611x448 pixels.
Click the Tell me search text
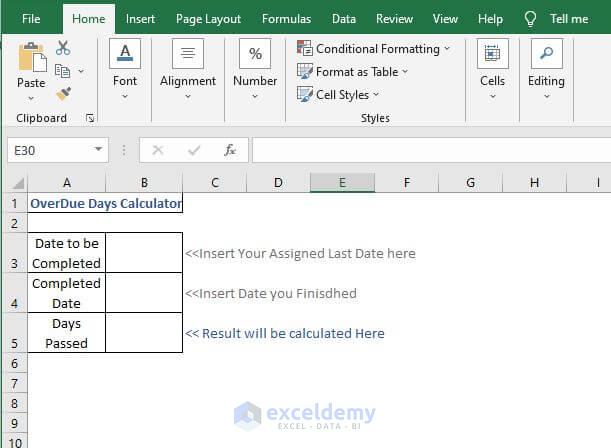click(x=569, y=19)
